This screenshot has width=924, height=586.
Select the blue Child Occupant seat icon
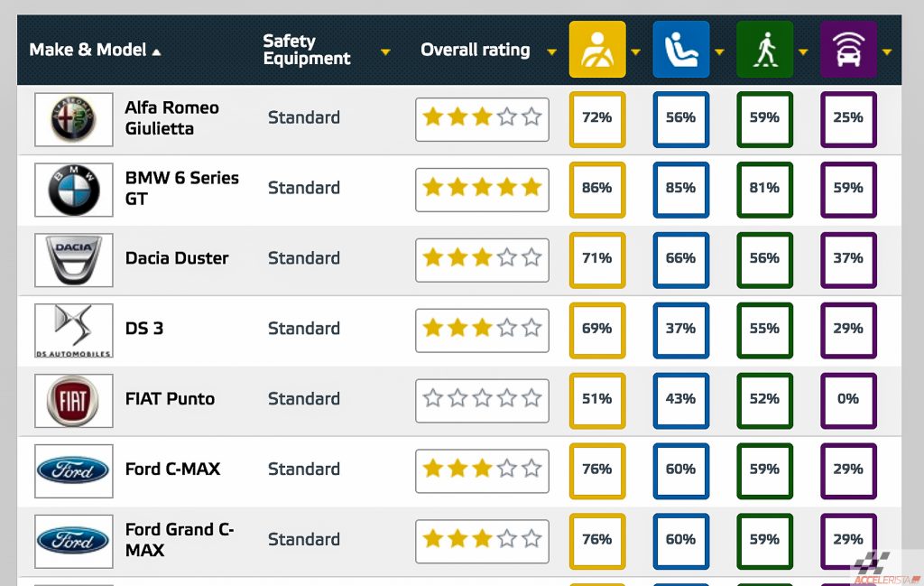click(680, 50)
